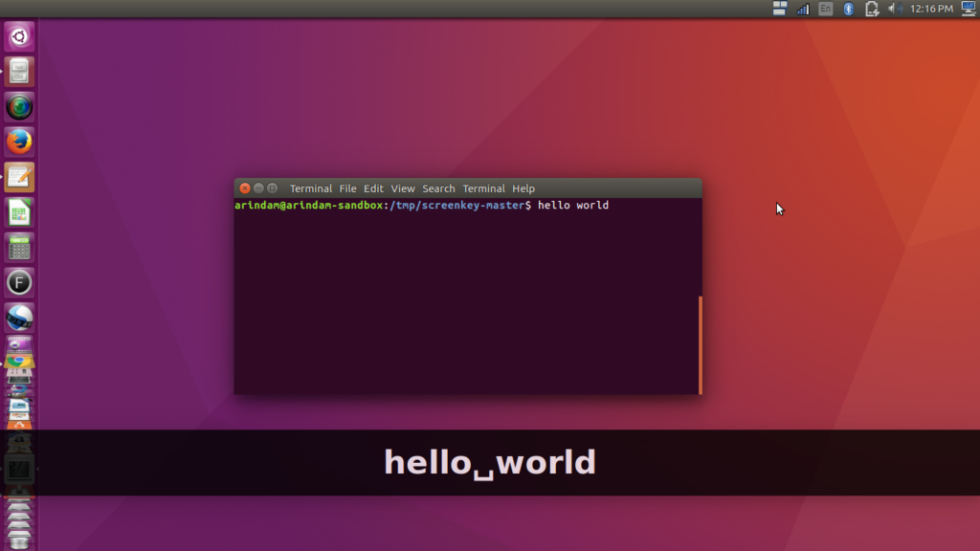Expand the session menu computer icon
The image size is (980, 551).
[968, 9]
